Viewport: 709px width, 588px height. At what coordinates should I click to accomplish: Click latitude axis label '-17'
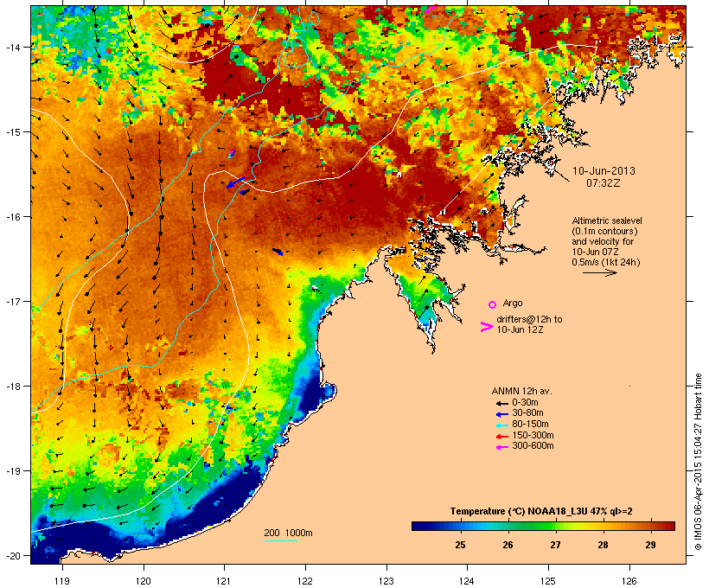pos(12,302)
